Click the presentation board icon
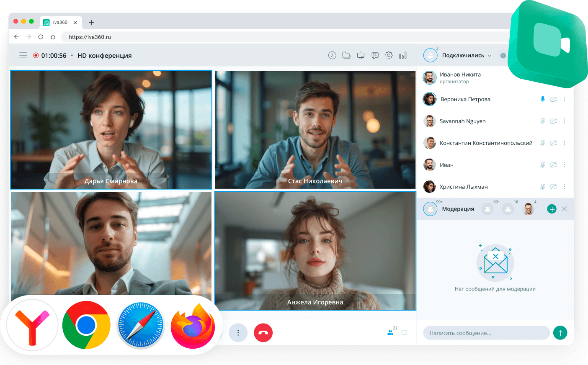The height and width of the screenshot is (365, 588). click(x=361, y=55)
